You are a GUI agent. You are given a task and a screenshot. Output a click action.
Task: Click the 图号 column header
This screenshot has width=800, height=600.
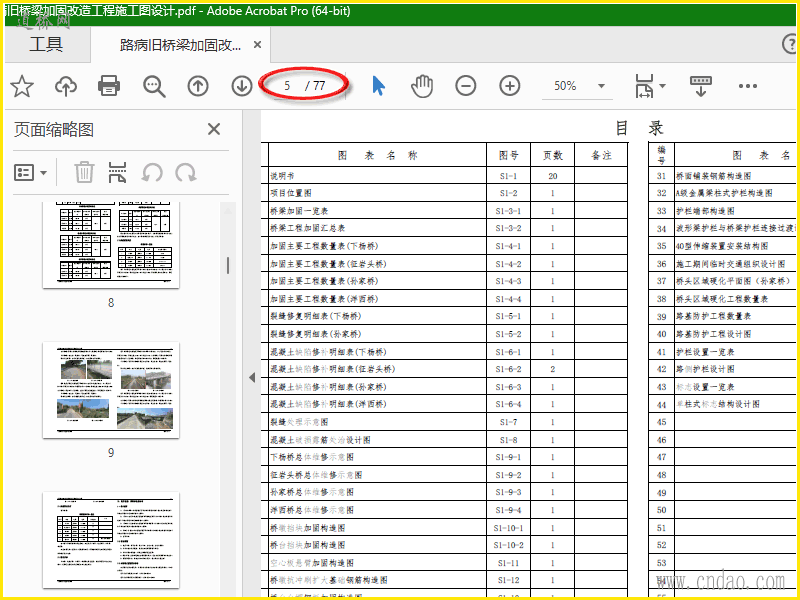coord(508,155)
